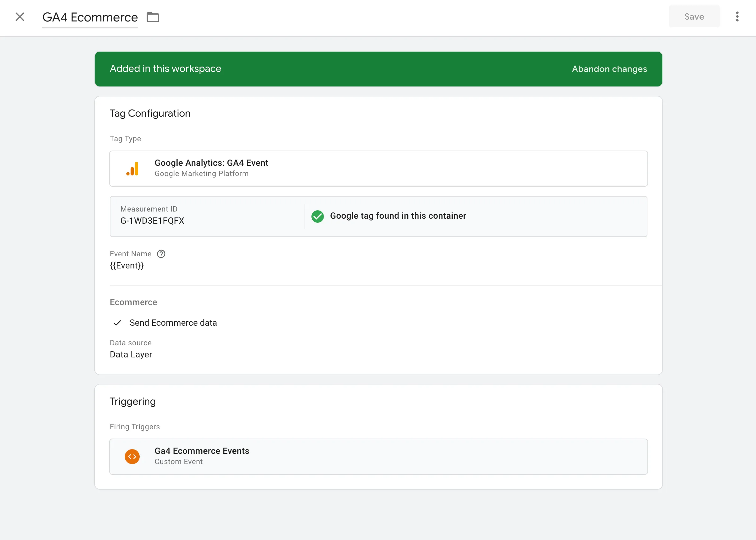Screen dimensions: 756x540
Task: Click the {{Event}} event name value
Action: (x=127, y=265)
